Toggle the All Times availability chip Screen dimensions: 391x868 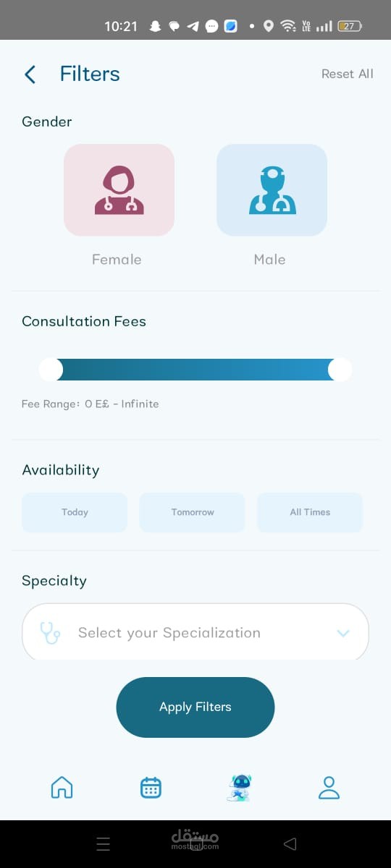[310, 512]
